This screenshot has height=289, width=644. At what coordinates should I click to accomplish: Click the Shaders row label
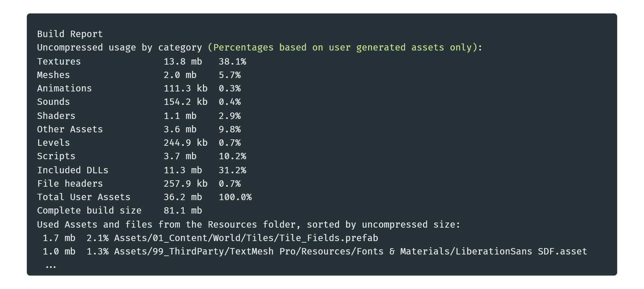56,116
